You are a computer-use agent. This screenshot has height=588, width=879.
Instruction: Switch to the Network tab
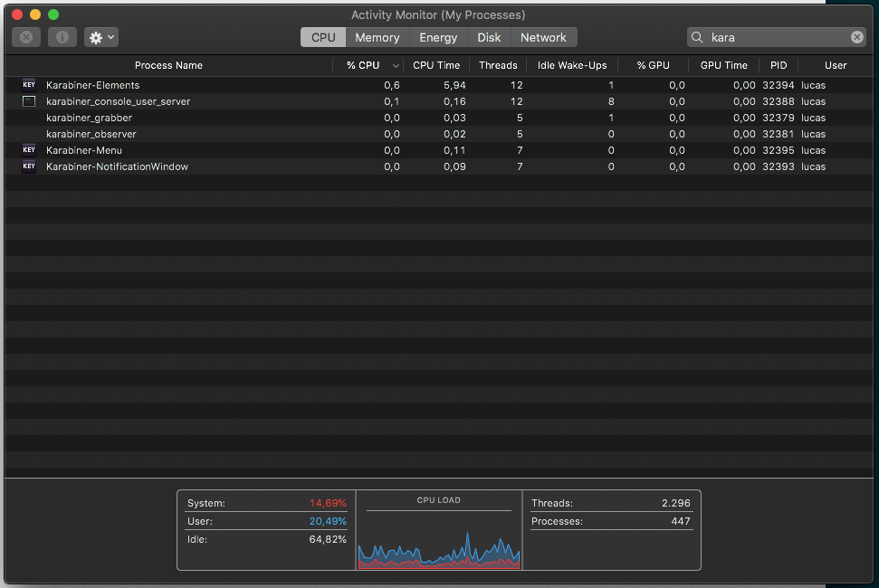click(x=543, y=37)
